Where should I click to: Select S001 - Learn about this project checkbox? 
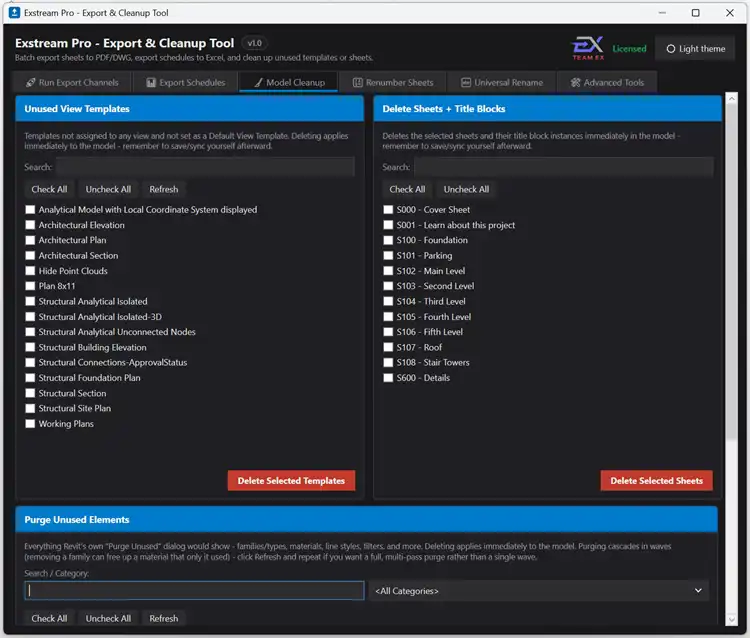click(388, 225)
